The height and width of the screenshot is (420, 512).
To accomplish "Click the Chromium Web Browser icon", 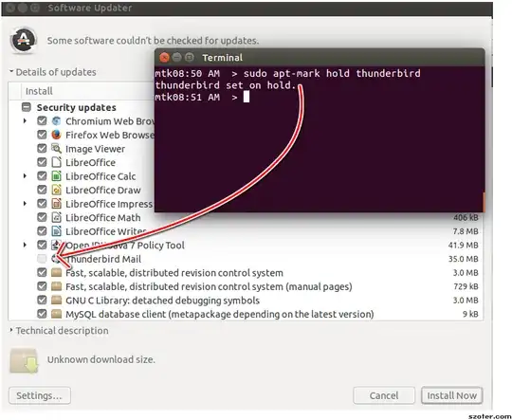I will (57, 121).
